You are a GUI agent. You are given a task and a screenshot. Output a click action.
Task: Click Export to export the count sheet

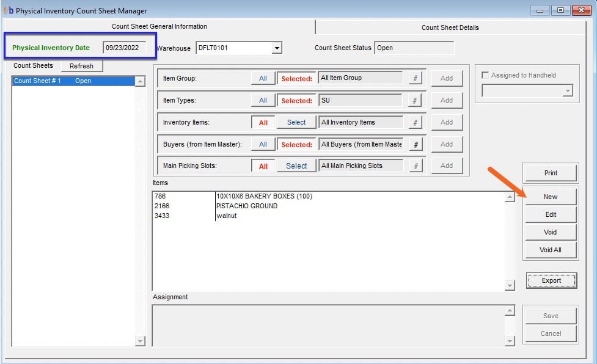tap(551, 280)
